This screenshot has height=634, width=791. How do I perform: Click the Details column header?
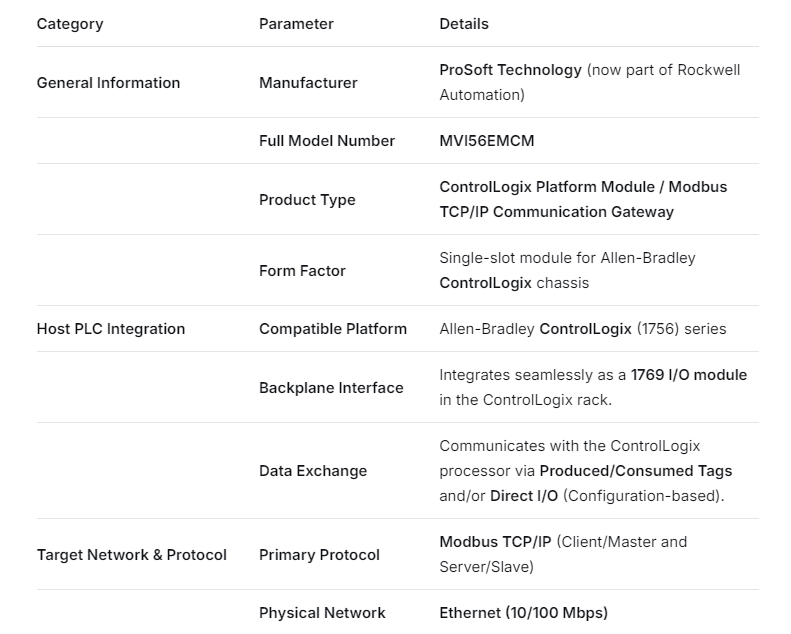(464, 24)
